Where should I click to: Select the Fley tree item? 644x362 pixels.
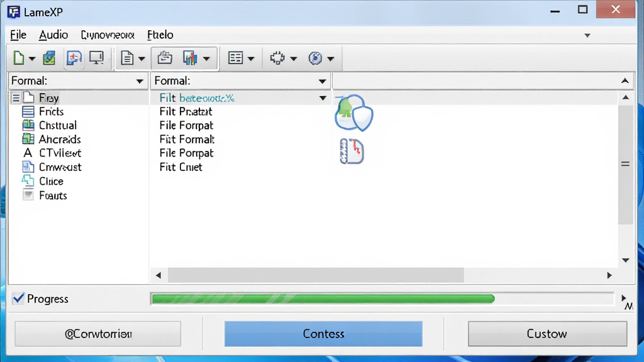click(49, 97)
